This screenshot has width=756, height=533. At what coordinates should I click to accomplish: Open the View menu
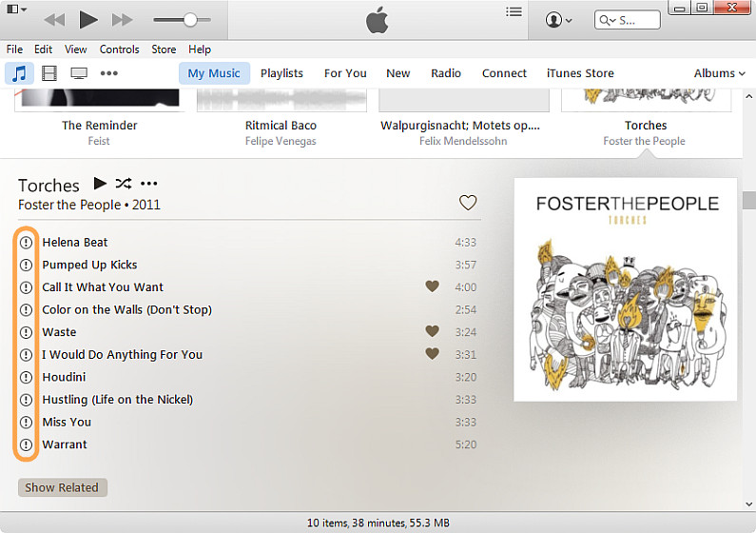tap(76, 49)
